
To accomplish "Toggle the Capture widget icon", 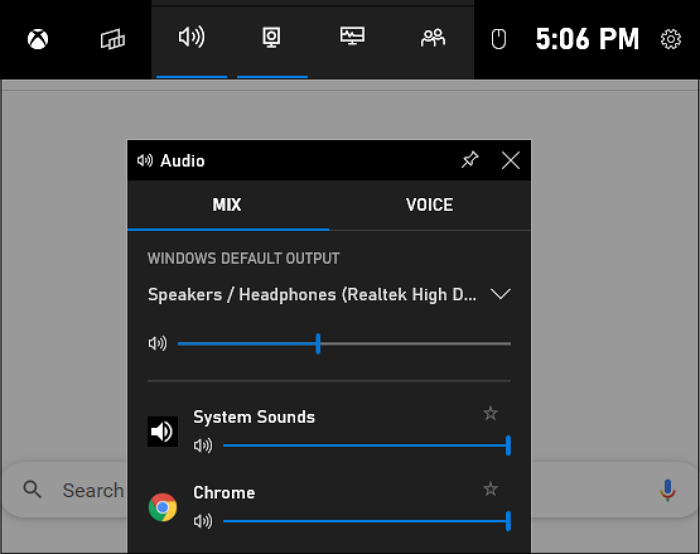I will click(271, 38).
